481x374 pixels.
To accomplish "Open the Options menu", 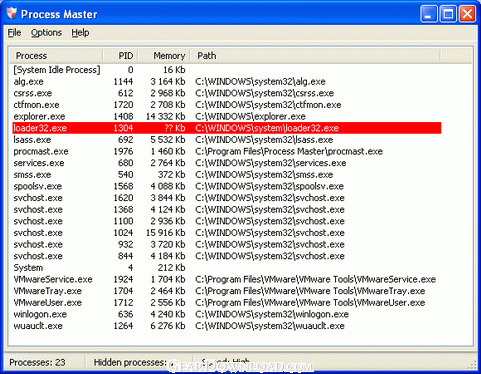I will pyautogui.click(x=46, y=33).
